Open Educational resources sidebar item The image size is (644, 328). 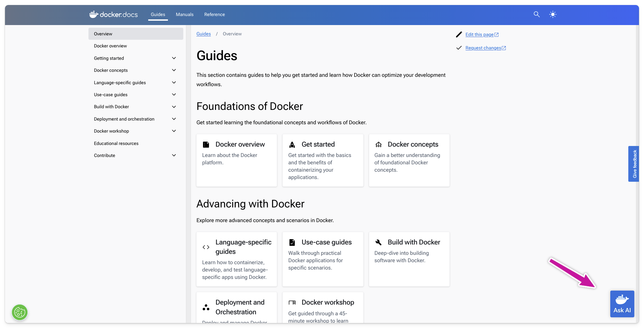pos(116,143)
